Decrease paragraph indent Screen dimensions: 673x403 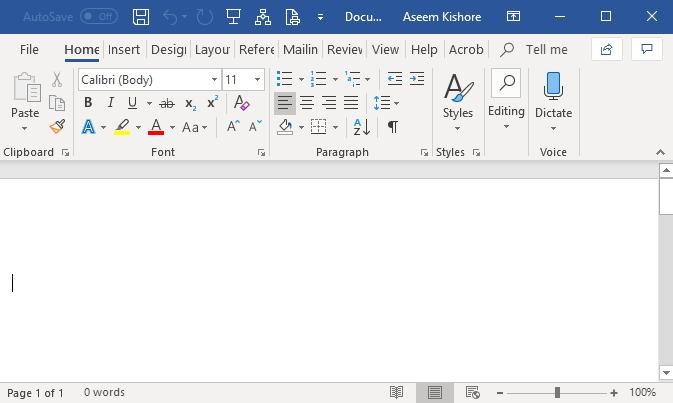click(394, 79)
